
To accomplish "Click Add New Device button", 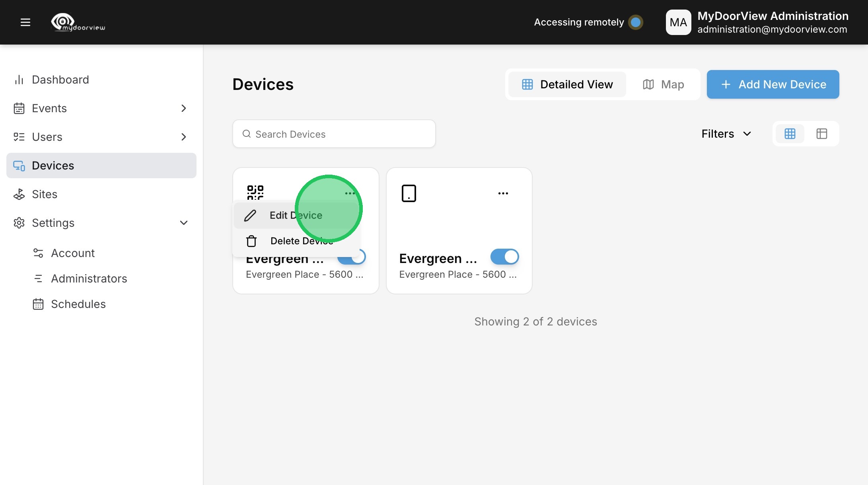I will point(773,84).
